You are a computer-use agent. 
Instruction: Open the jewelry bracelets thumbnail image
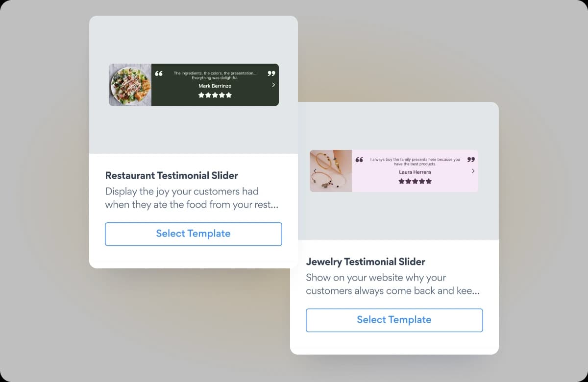[x=331, y=171]
